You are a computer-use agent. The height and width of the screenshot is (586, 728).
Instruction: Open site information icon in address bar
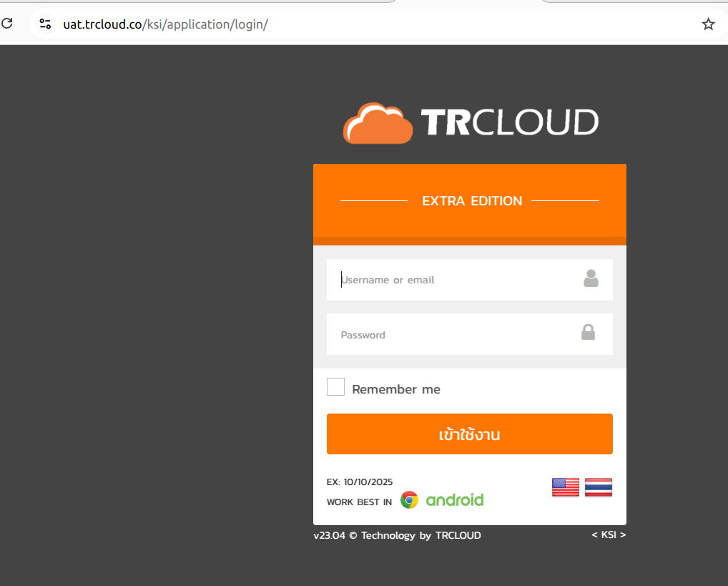[45, 24]
